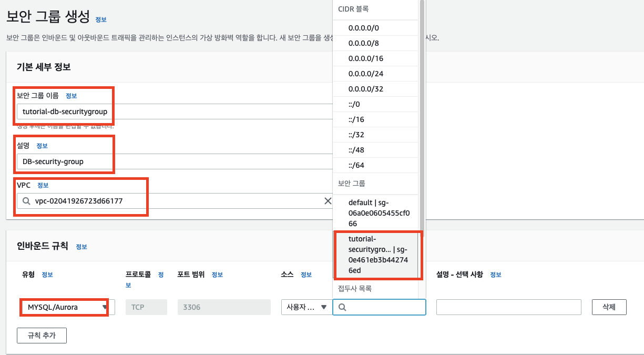Open the 정보 link beside 유형
Image resolution: width=644 pixels, height=355 pixels.
(x=47, y=275)
